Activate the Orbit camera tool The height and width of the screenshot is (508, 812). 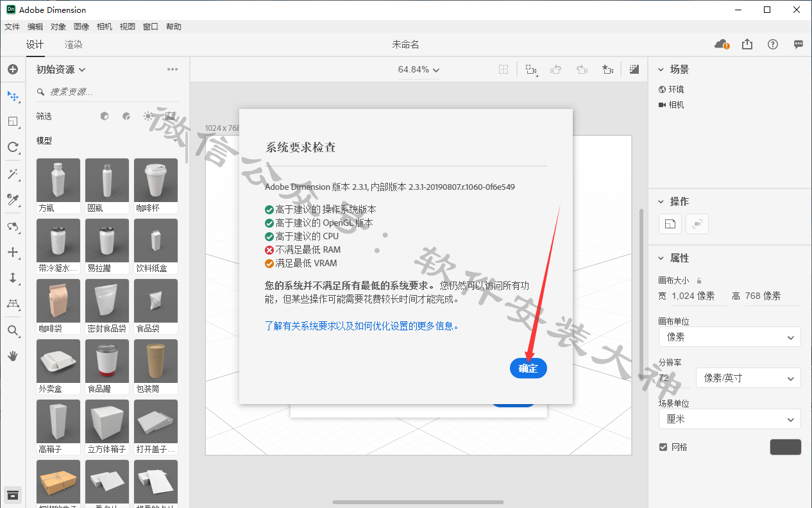13,227
